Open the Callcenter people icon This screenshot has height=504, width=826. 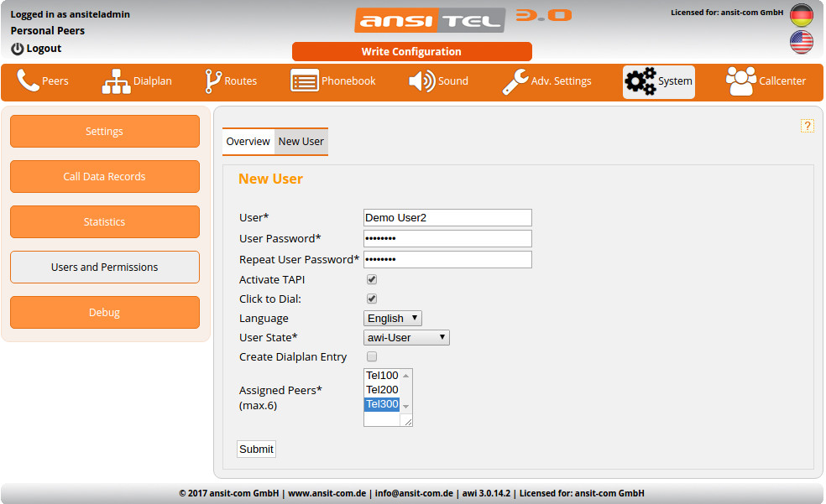(740, 81)
